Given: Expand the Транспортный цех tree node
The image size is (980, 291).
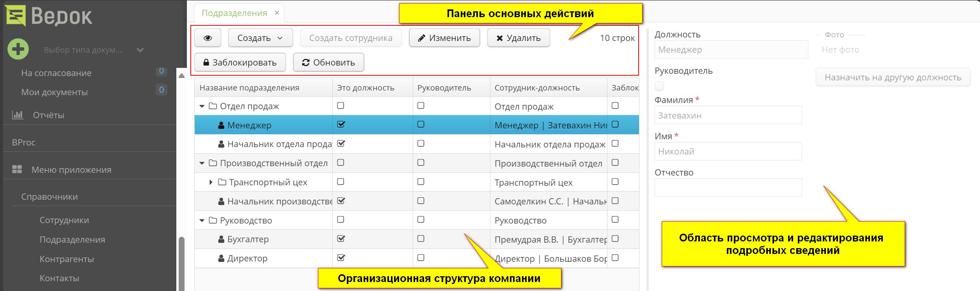Looking at the screenshot, I should point(211,182).
